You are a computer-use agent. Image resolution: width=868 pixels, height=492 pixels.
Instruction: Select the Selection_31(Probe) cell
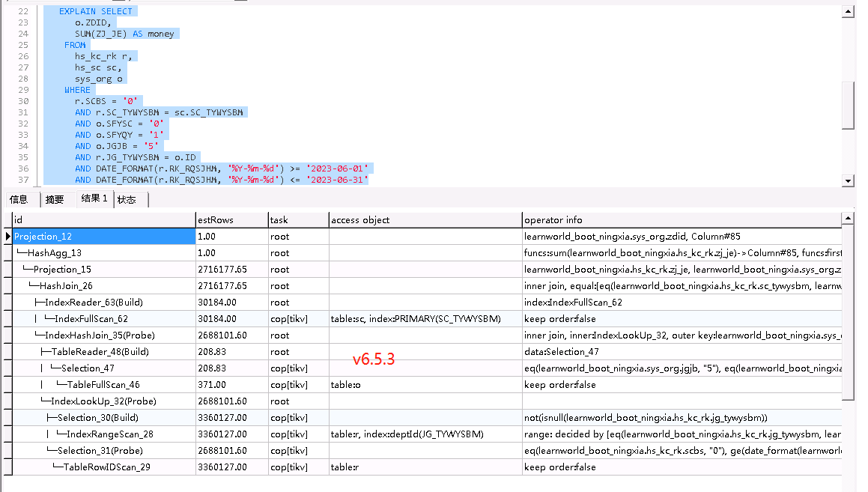coord(103,451)
